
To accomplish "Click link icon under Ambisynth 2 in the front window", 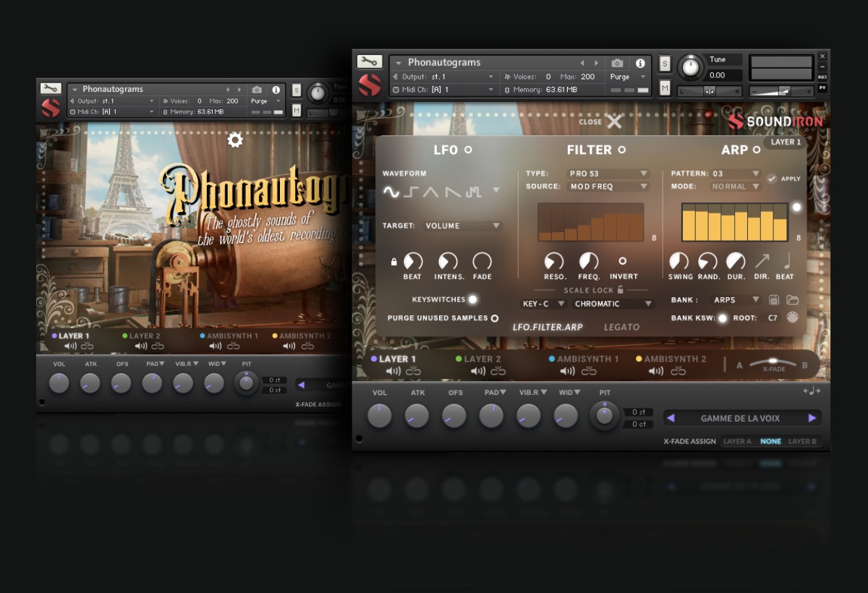I will tap(677, 371).
